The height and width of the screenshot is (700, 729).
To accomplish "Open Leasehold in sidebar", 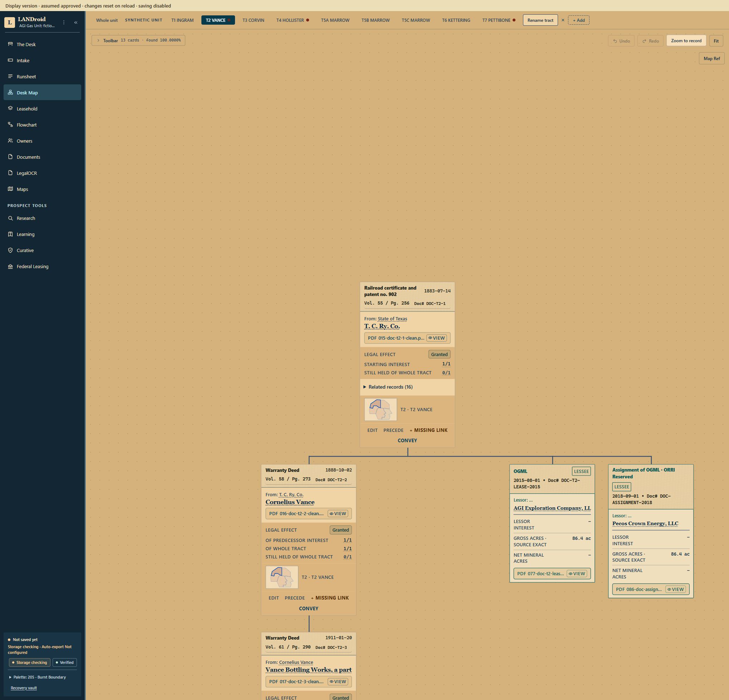I will click(42, 109).
